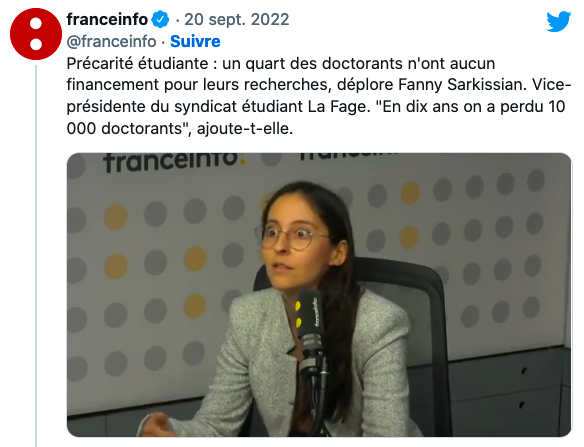Open the tweet date 20 sept. 2022

point(237,19)
